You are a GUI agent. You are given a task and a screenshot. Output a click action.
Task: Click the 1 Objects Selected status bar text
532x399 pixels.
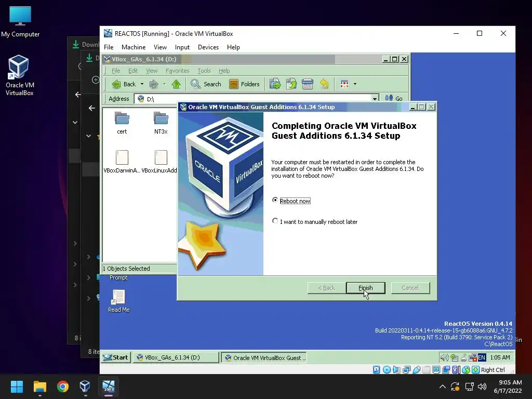pyautogui.click(x=126, y=269)
